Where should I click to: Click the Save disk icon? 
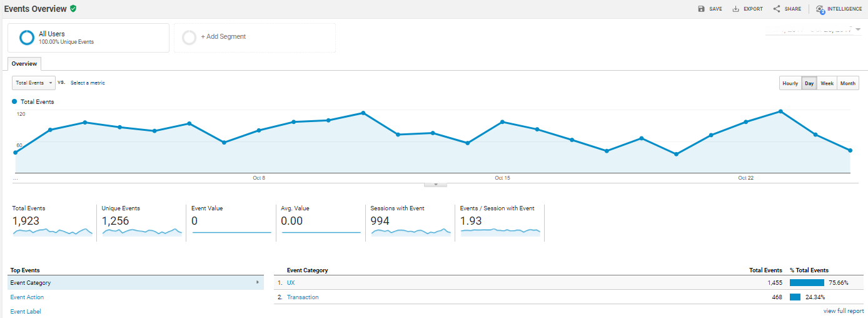pos(702,9)
